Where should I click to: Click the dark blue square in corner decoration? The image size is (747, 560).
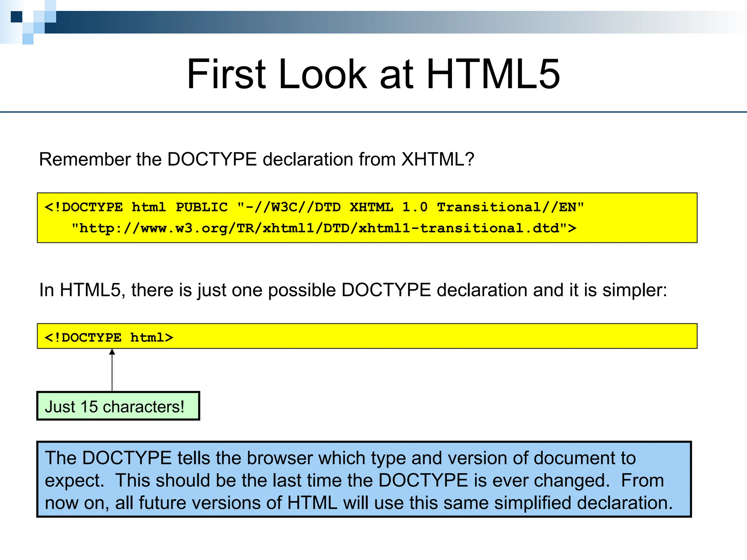coord(16,17)
